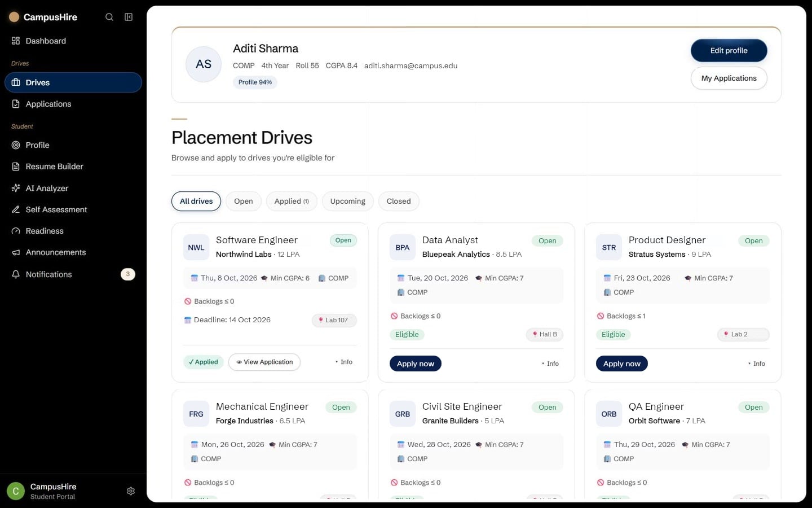Viewport: 812px width, 508px height.
Task: Open Resume Builder
Action: click(73, 167)
